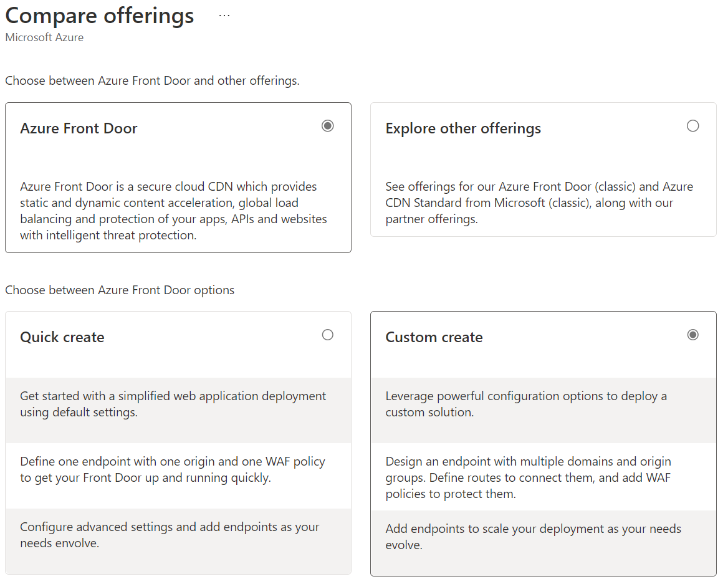The width and height of the screenshot is (728, 584).
Task: Click 'Choose between Azure Front Door options' label
Action: pyautogui.click(x=120, y=290)
